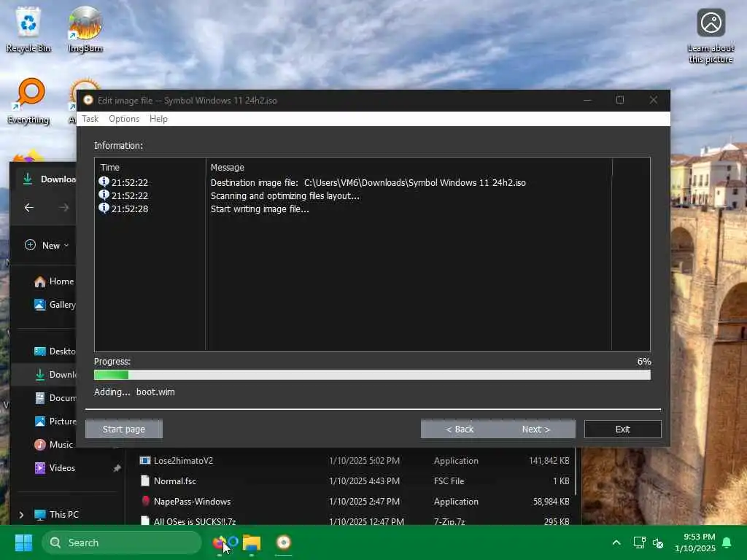Click the Next button in the wizard
Image resolution: width=747 pixels, height=560 pixels.
tap(536, 429)
